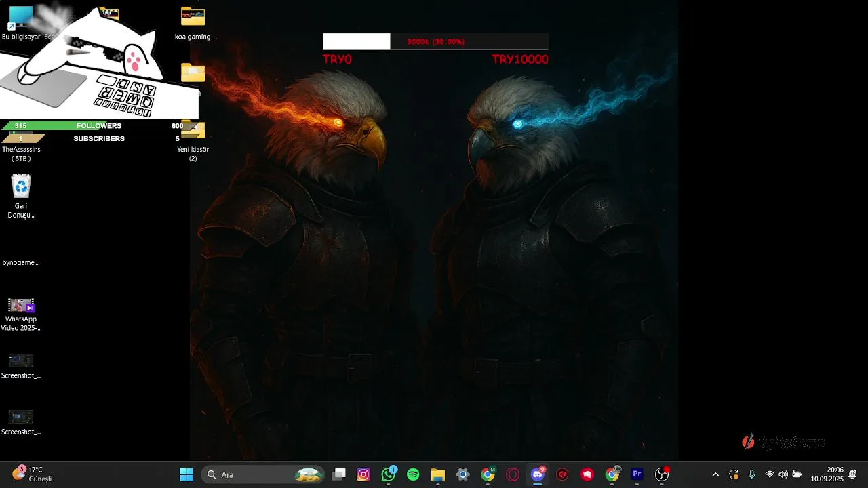Open the 17°C Güneşli weather widget
This screenshot has height=488, width=868.
coord(32,474)
